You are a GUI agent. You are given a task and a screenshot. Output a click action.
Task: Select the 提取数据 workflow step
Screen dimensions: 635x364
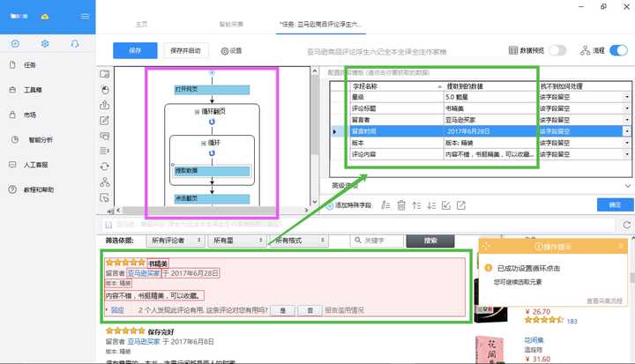[x=212, y=171]
